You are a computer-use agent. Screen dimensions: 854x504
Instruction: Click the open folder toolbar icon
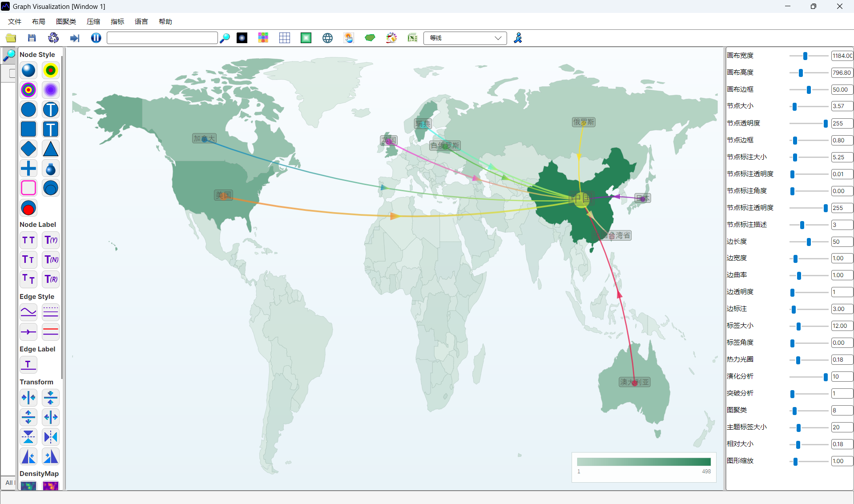[x=11, y=38]
